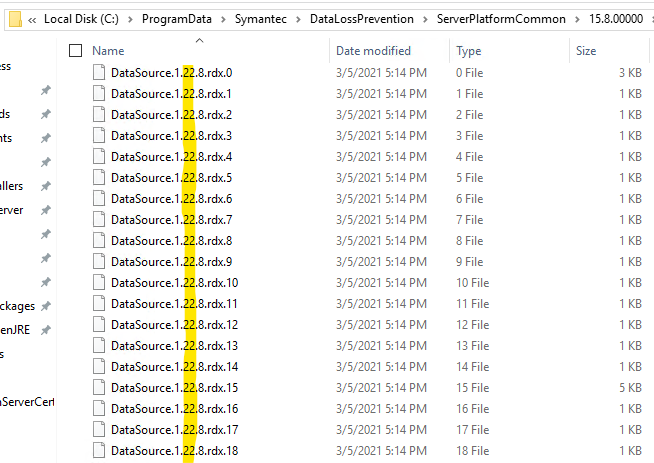This screenshot has width=654, height=463.
Task: Click the file icon of DataSource.1.22.8.rdx.9
Action: pyautogui.click(x=99, y=262)
